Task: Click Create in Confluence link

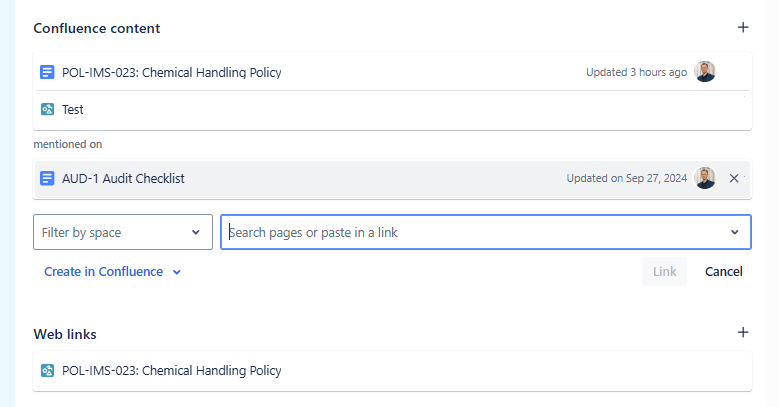Action: [x=103, y=272]
